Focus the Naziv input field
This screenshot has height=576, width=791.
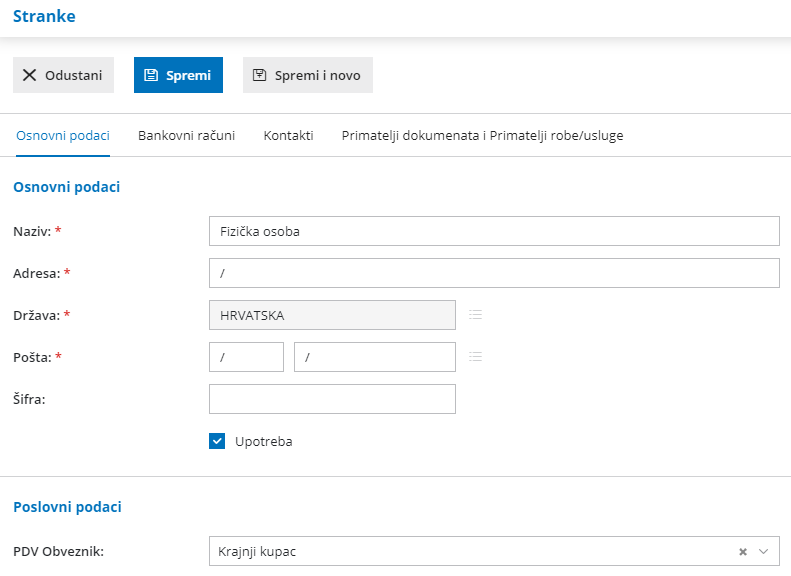click(x=494, y=231)
